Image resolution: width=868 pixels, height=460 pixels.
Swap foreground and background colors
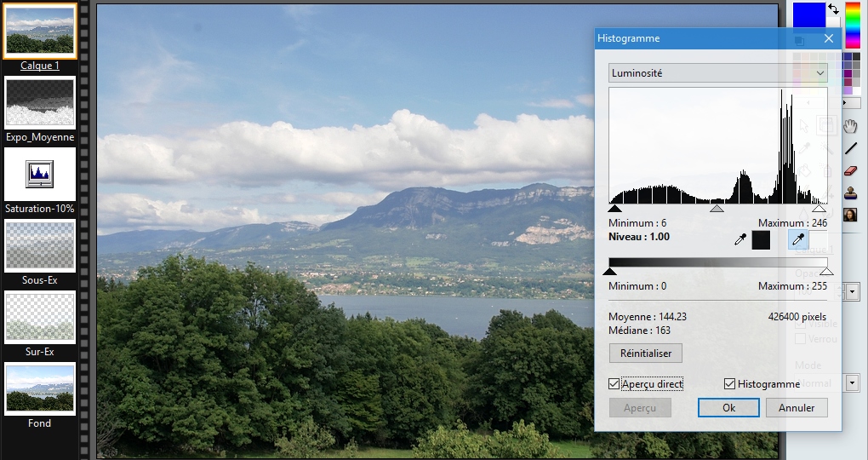[833, 9]
